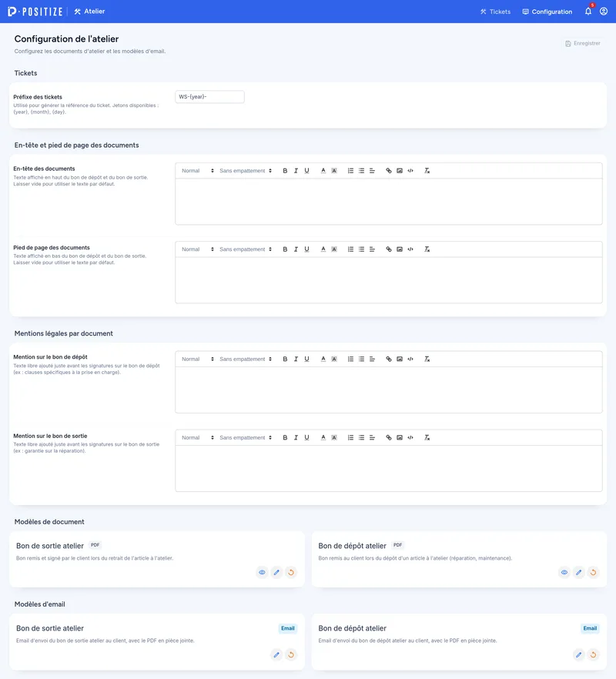Insert link in Pied de page editor

click(x=389, y=249)
